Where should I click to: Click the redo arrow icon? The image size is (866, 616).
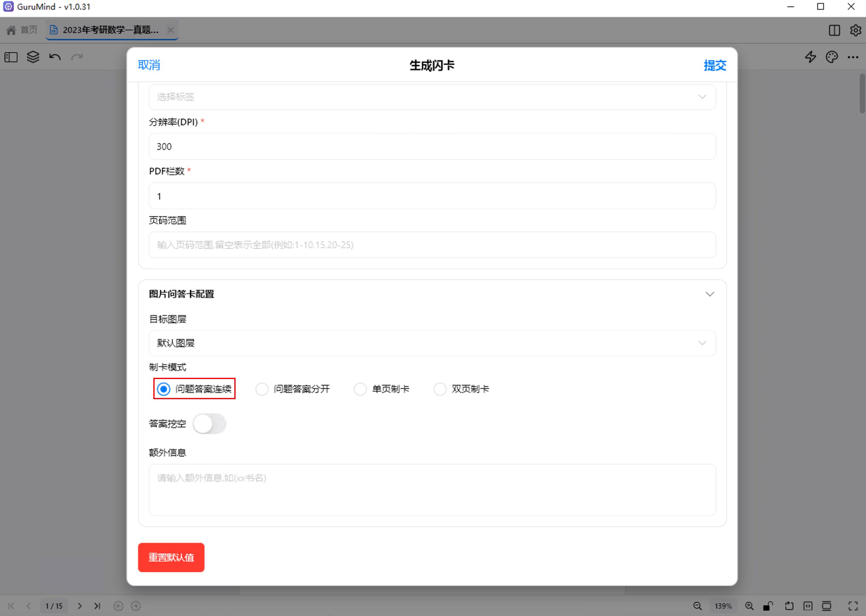(x=77, y=57)
